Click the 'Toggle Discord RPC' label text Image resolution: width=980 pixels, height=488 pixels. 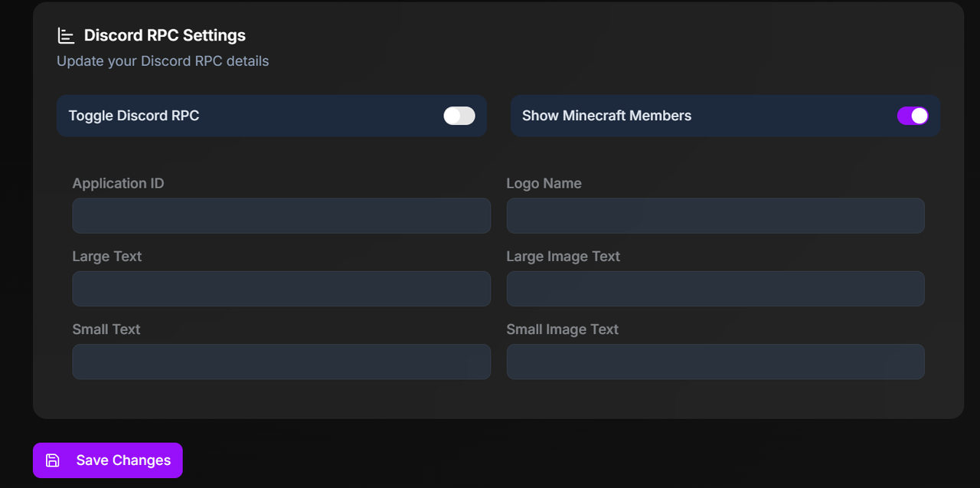[134, 116]
